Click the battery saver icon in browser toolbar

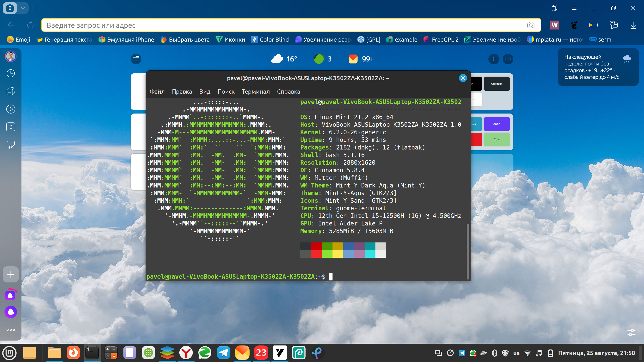594,25
